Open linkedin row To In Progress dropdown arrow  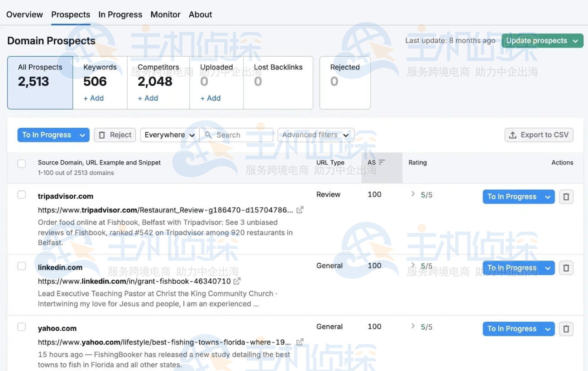[548, 268]
